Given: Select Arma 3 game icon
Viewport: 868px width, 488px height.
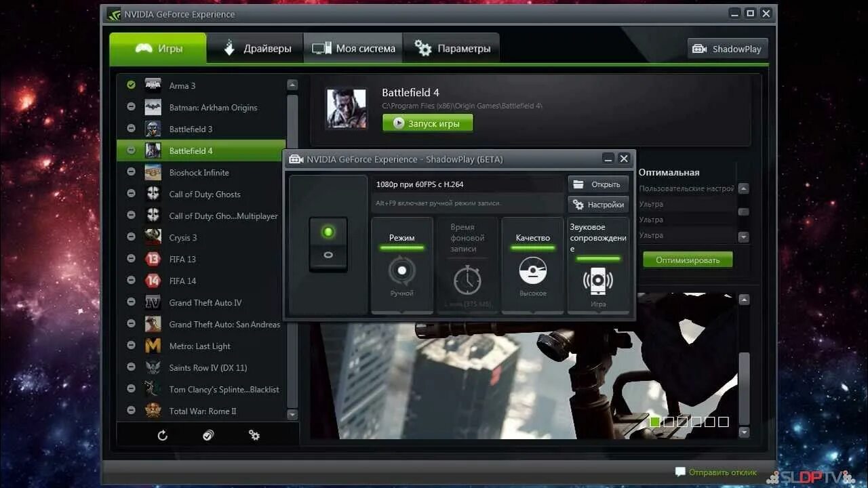Looking at the screenshot, I should [153, 85].
